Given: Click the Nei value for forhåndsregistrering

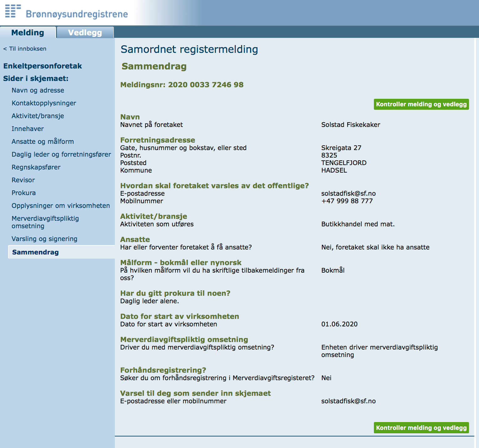Looking at the screenshot, I should coord(326,378).
